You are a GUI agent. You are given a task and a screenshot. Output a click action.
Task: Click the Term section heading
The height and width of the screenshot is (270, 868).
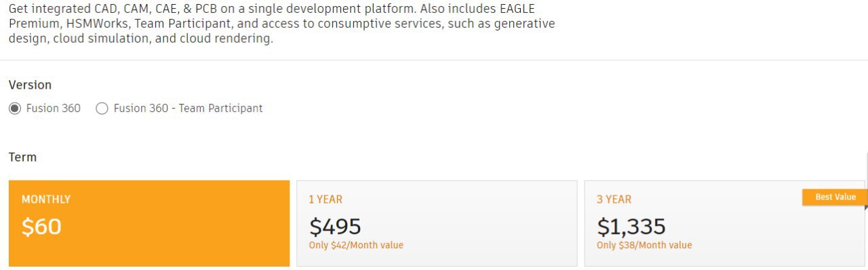pyautogui.click(x=22, y=157)
